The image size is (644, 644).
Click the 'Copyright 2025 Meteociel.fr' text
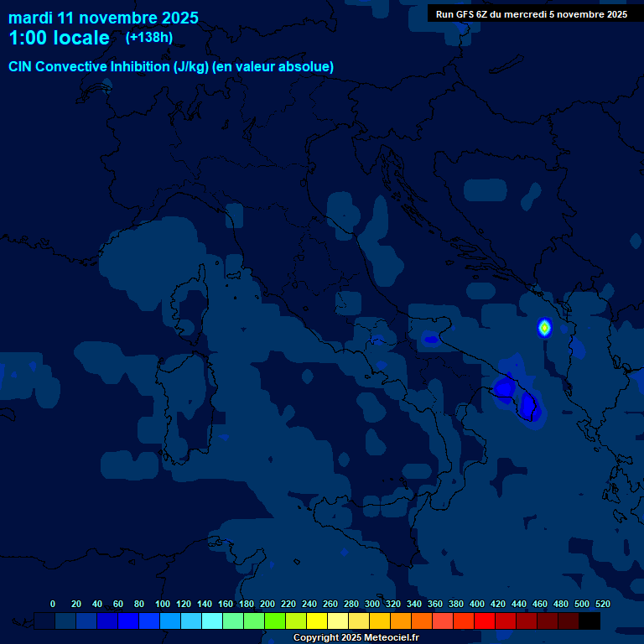click(x=356, y=638)
